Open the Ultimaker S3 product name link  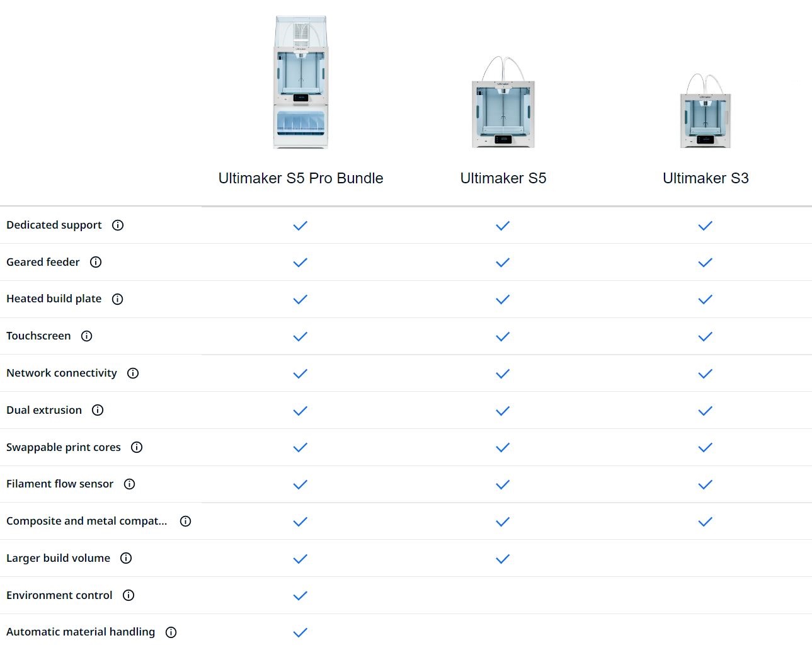click(x=705, y=178)
